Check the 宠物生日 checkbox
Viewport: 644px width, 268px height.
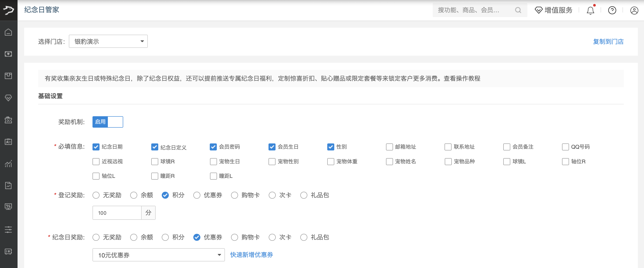(213, 161)
